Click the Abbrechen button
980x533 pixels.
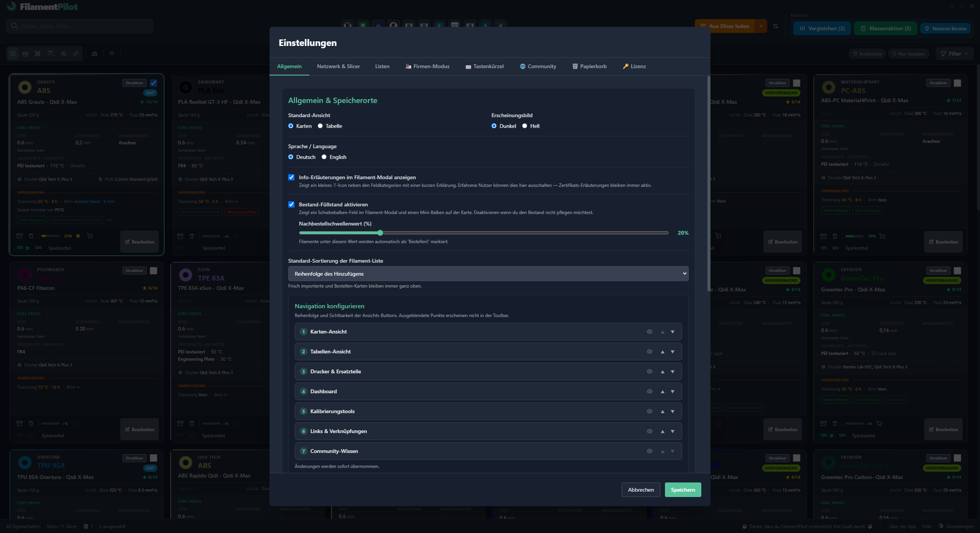[x=641, y=490]
